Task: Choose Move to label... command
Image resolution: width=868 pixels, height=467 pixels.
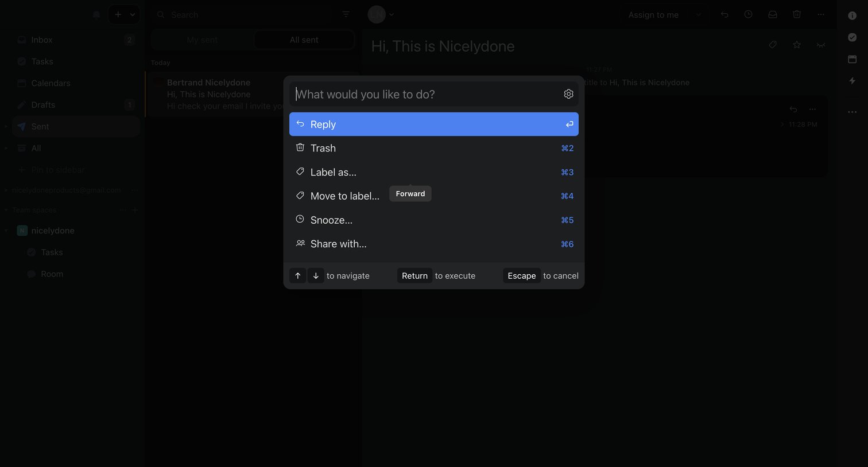Action: [434, 196]
